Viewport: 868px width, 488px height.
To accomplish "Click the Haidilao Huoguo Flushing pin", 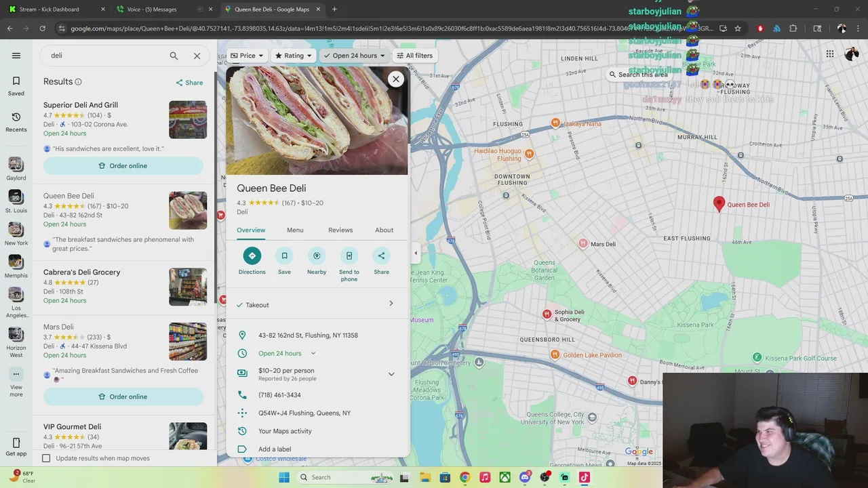I will coord(530,154).
